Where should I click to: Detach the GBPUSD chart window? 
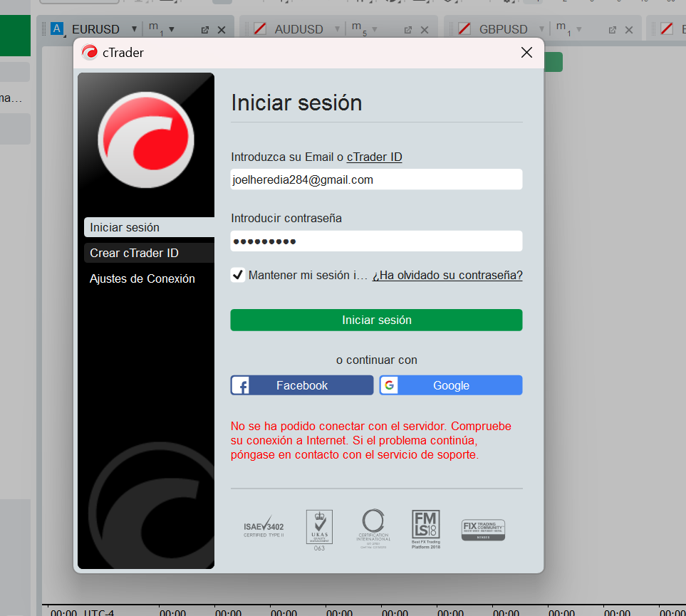[613, 30]
